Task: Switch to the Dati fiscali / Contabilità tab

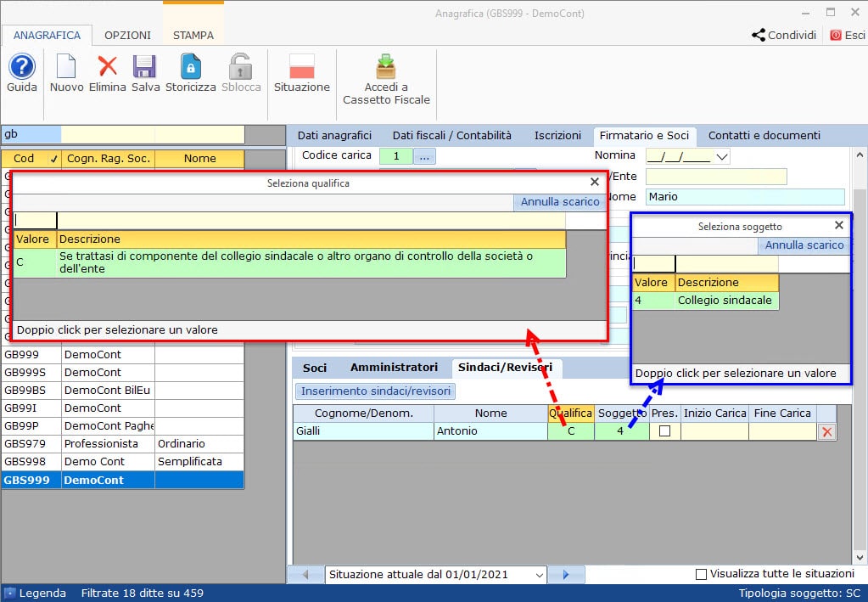Action: (451, 136)
